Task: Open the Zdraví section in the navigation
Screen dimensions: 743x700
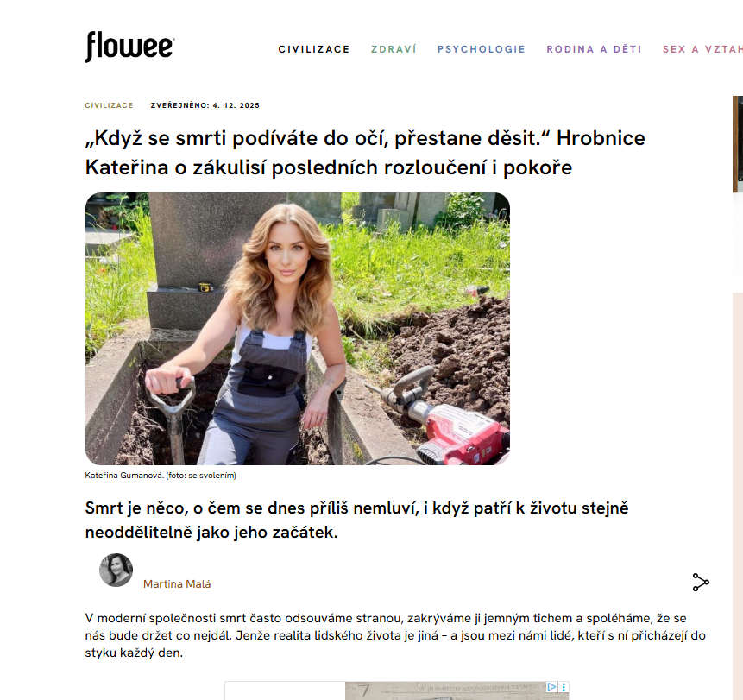Action: (394, 49)
